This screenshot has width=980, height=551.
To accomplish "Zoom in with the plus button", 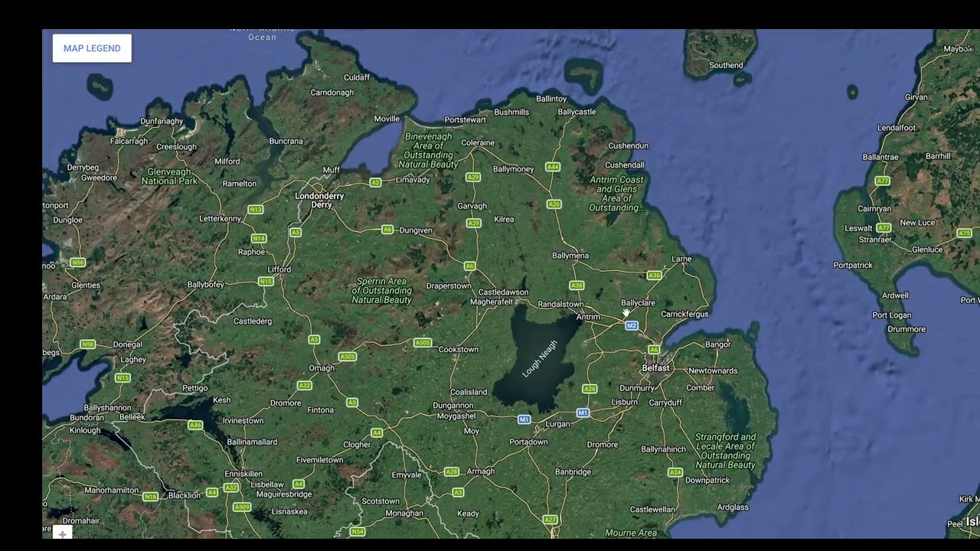I will click(63, 533).
